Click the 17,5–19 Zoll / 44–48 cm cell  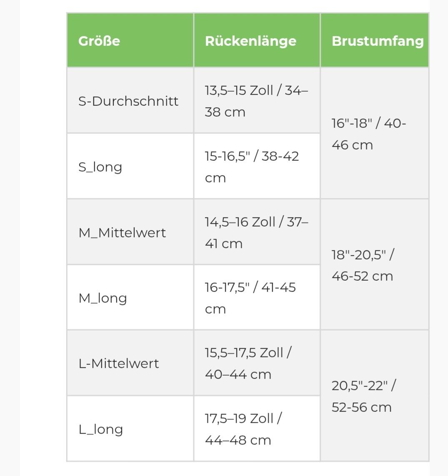click(x=257, y=429)
